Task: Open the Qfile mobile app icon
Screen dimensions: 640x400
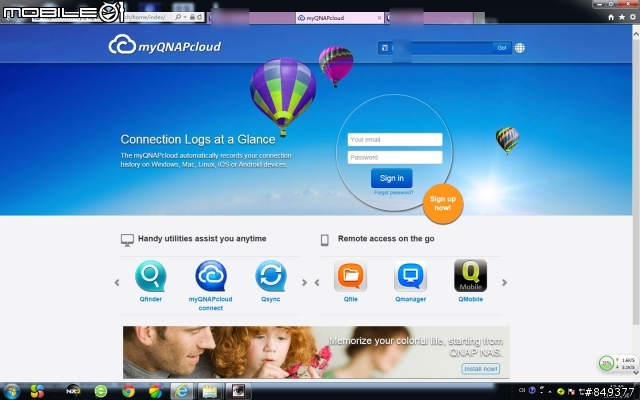Action: click(350, 276)
